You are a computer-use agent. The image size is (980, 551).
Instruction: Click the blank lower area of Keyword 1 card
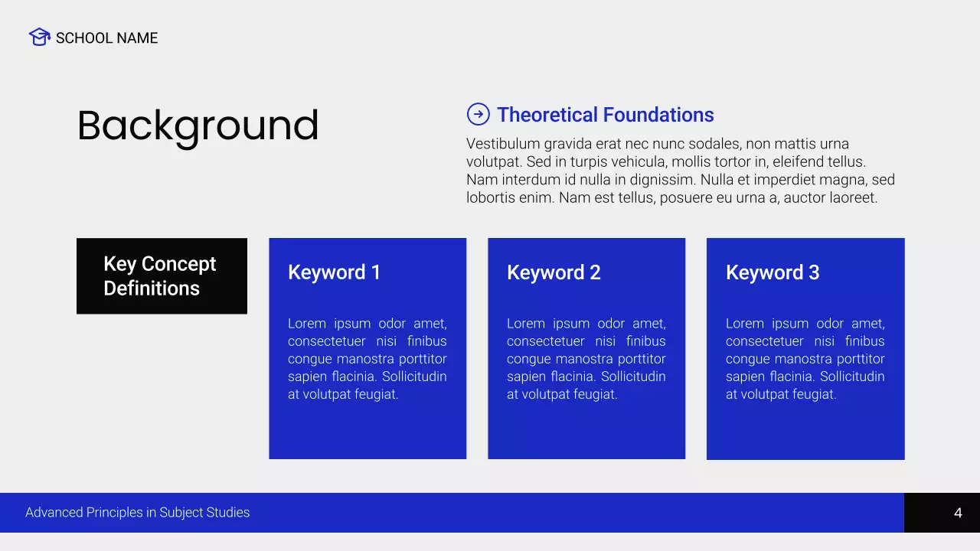(x=367, y=432)
